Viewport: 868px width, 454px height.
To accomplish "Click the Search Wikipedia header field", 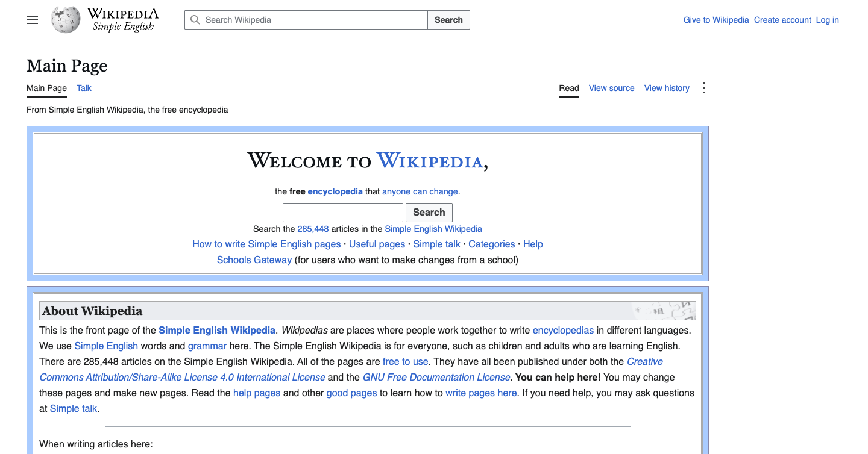I will (306, 20).
